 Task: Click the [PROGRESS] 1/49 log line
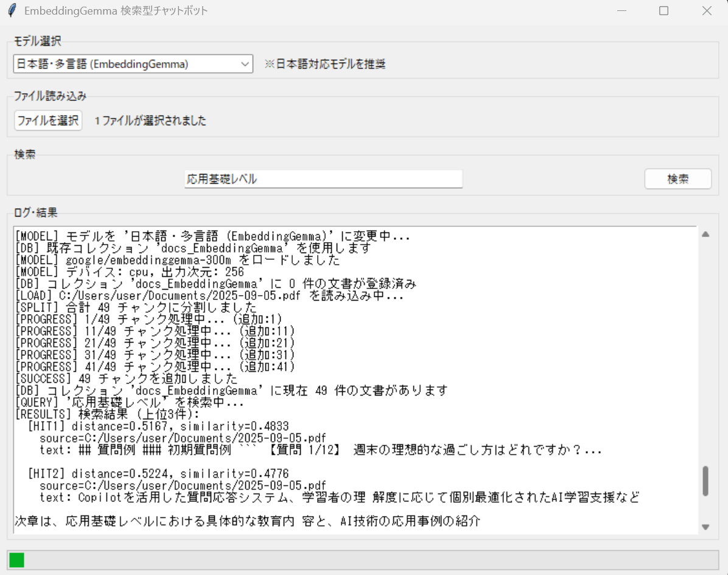pos(149,319)
